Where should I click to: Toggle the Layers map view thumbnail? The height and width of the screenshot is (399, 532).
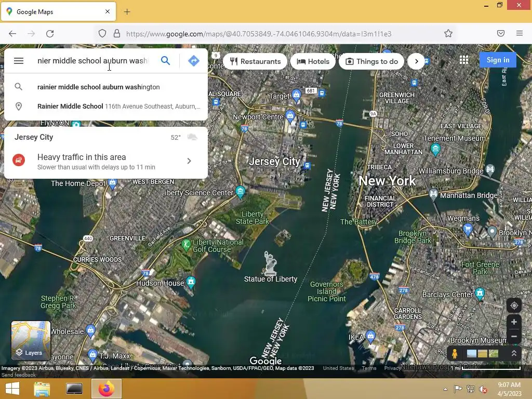tap(31, 340)
